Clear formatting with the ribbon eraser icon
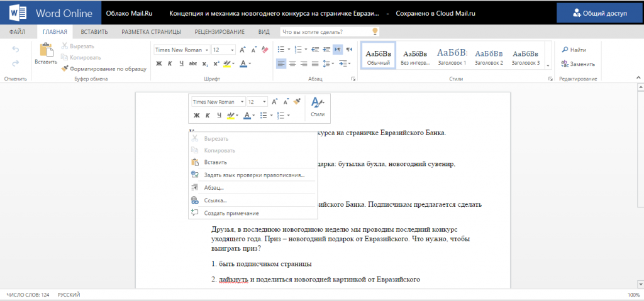This screenshot has height=301, width=644. click(x=265, y=50)
